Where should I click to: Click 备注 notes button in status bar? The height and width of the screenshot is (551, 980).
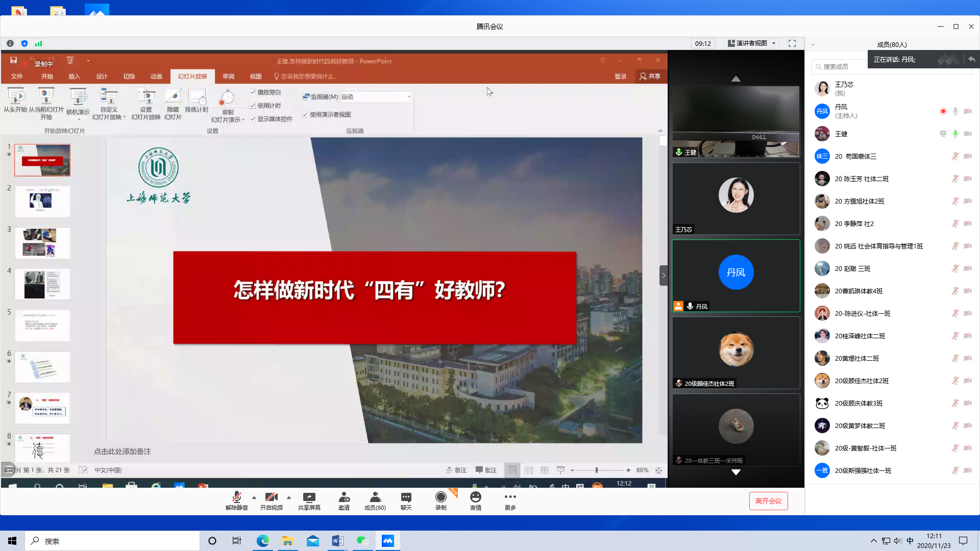(456, 470)
